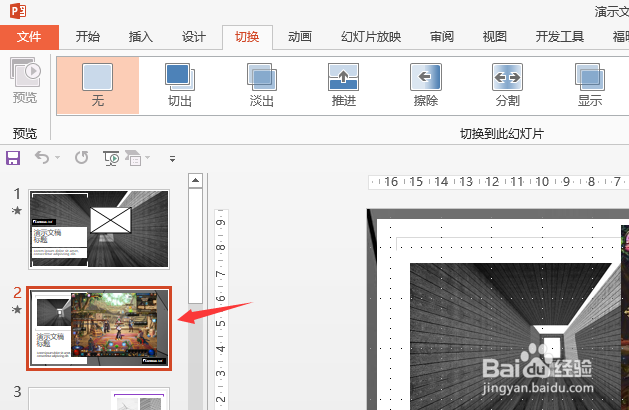Click the 切换到此幻灯片 group label
The image size is (629, 410).
coord(501,134)
